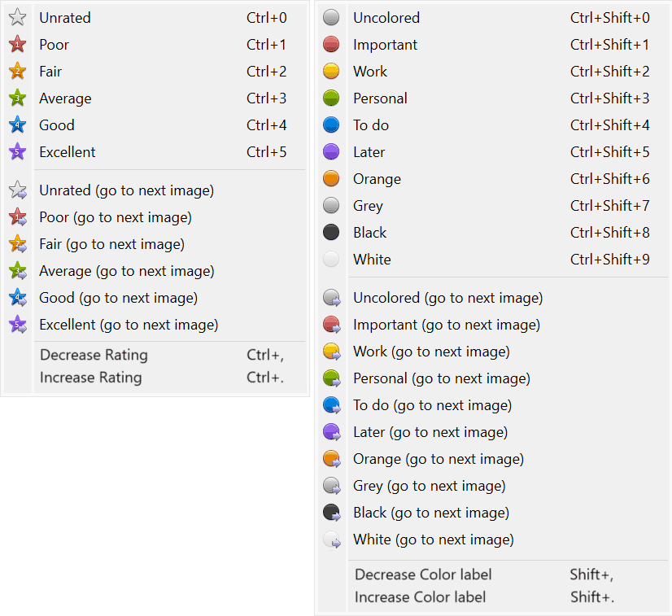The height and width of the screenshot is (616, 672).
Task: Click the Poor go-to-next star arrow icon
Action: coord(17,217)
